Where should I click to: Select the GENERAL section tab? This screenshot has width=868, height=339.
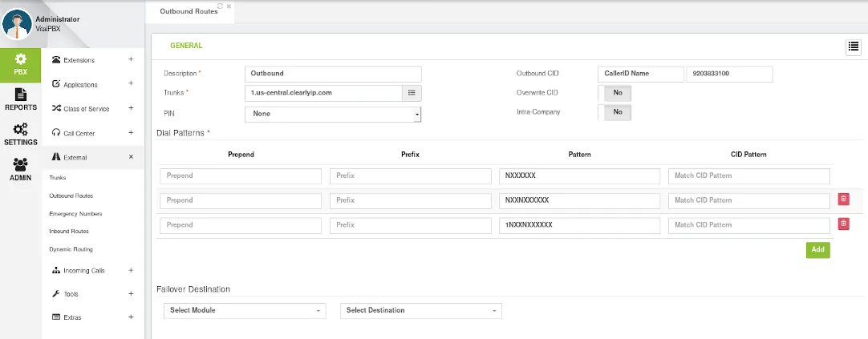(x=186, y=46)
